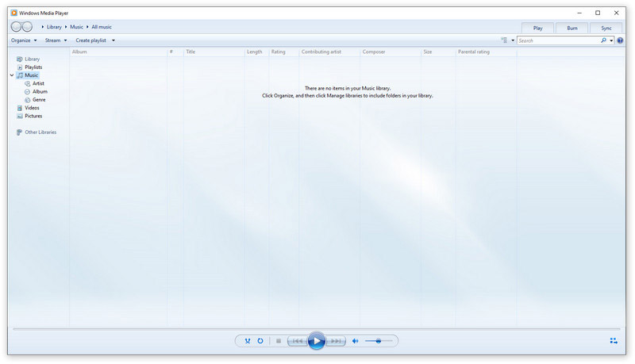
Task: Toggle shuffle playback
Action: point(248,341)
